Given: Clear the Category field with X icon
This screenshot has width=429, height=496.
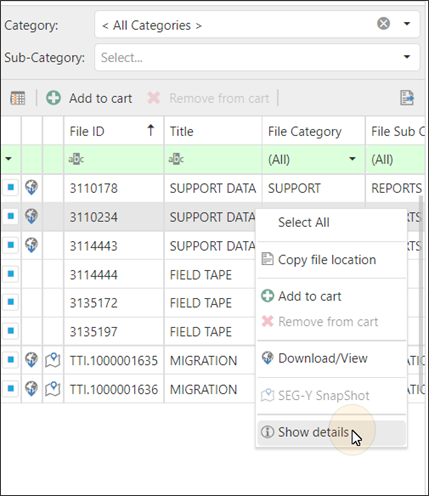Looking at the screenshot, I should (x=383, y=24).
